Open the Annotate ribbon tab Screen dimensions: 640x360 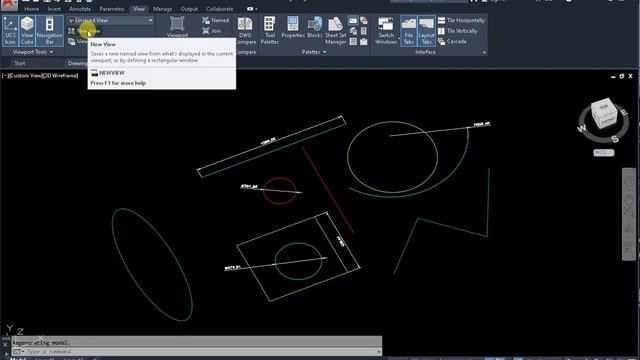point(80,9)
